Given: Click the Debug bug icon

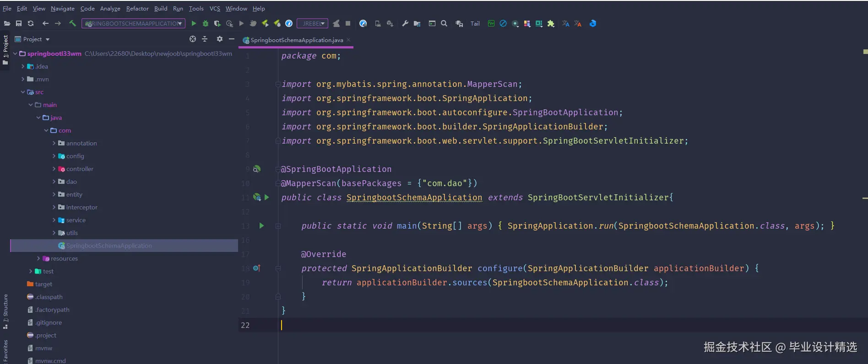Looking at the screenshot, I should [206, 23].
